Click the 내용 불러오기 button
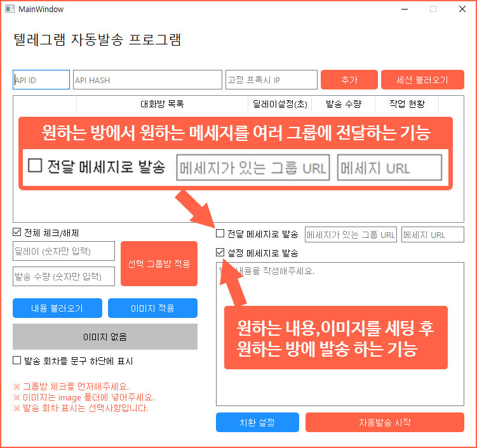The height and width of the screenshot is (448, 477). click(58, 308)
